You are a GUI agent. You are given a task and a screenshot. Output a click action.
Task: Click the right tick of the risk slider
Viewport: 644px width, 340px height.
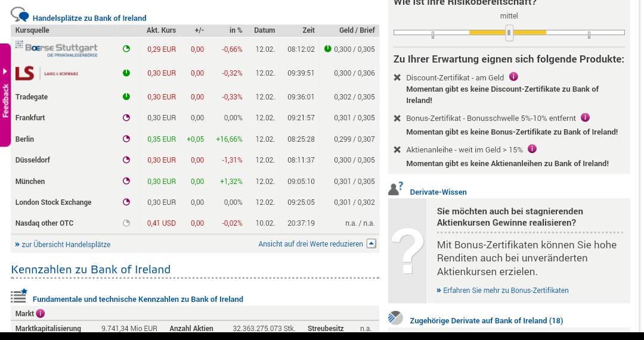(589, 35)
